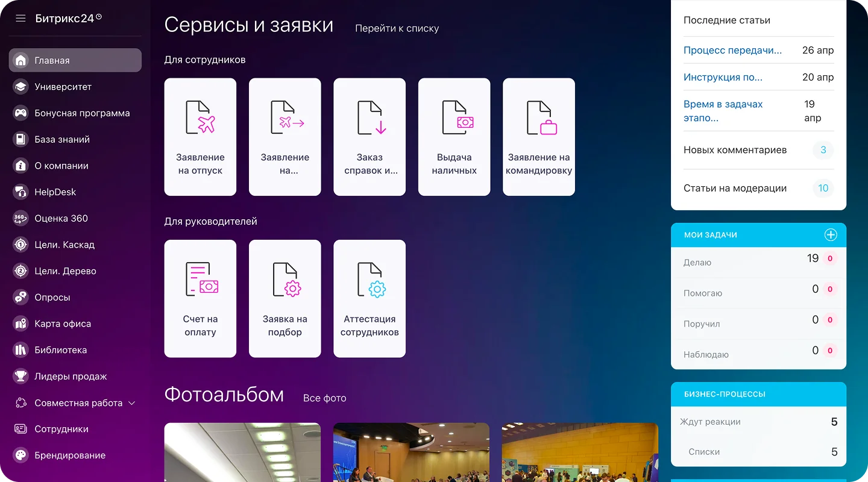868x482 pixels.
Task: Click the Карта офиса map icon
Action: [x=21, y=324]
